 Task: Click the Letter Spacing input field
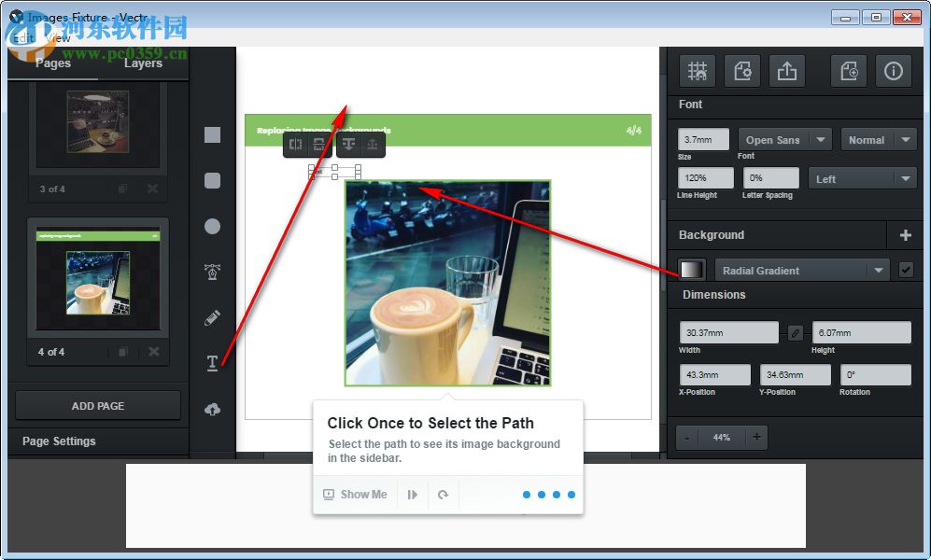pos(770,178)
